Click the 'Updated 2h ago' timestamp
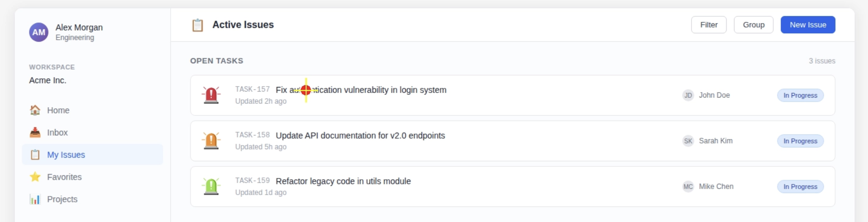 click(261, 101)
